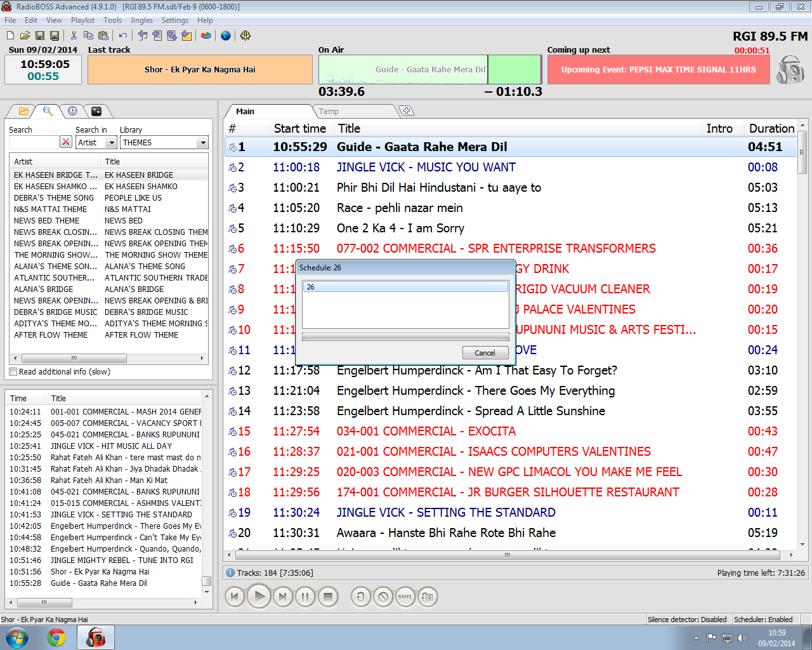Sort playlist by the Start time column header
The height and width of the screenshot is (650, 812).
(x=300, y=129)
